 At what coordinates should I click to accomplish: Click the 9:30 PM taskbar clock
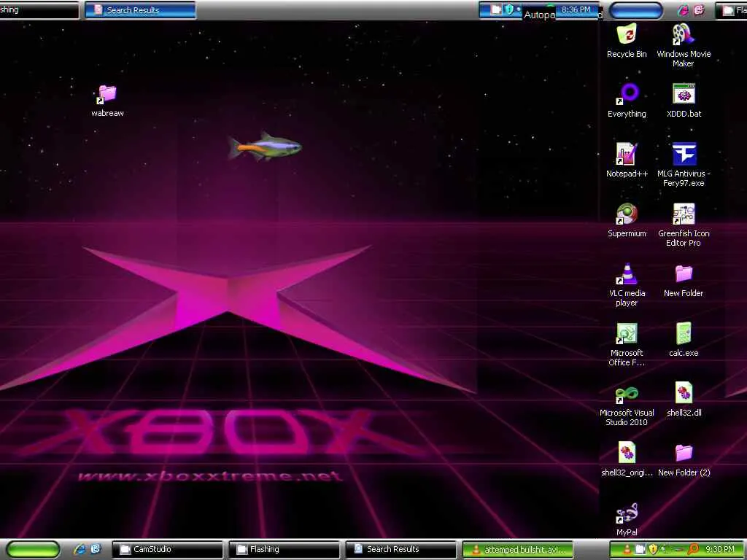(720, 550)
